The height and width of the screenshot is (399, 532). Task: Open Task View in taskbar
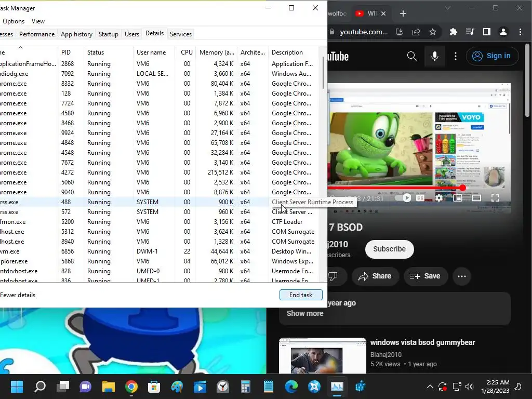click(63, 387)
